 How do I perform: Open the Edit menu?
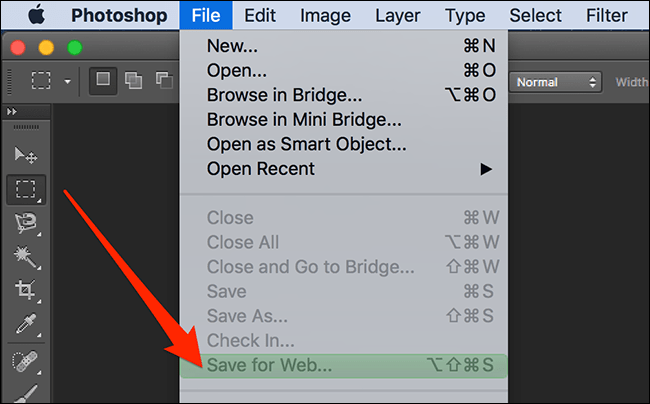click(260, 15)
